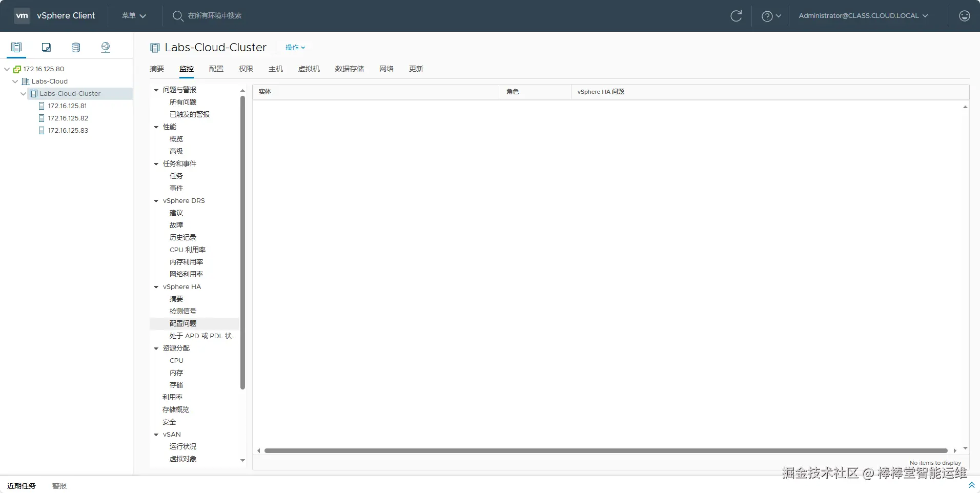The width and height of the screenshot is (980, 493).
Task: Collapse the Labs-Cloud-Cluster tree node
Action: (x=24, y=94)
